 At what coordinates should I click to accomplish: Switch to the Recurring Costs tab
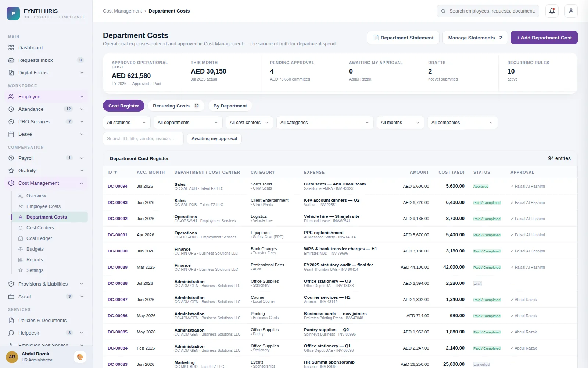tap(176, 106)
